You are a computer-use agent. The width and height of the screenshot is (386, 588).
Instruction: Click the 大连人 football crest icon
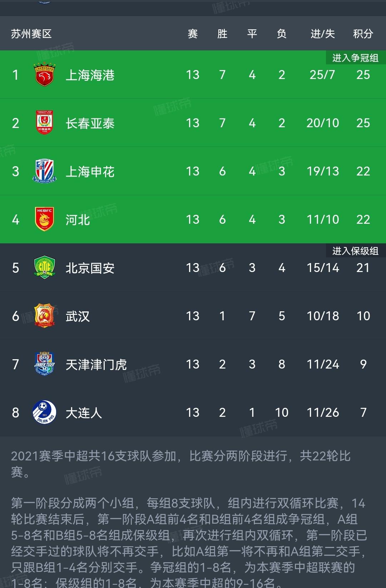(44, 412)
